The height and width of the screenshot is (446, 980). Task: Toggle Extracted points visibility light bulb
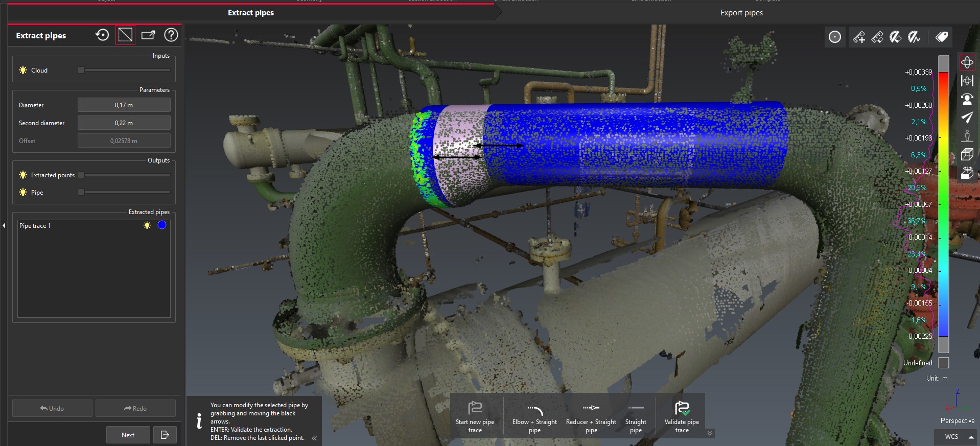click(23, 175)
